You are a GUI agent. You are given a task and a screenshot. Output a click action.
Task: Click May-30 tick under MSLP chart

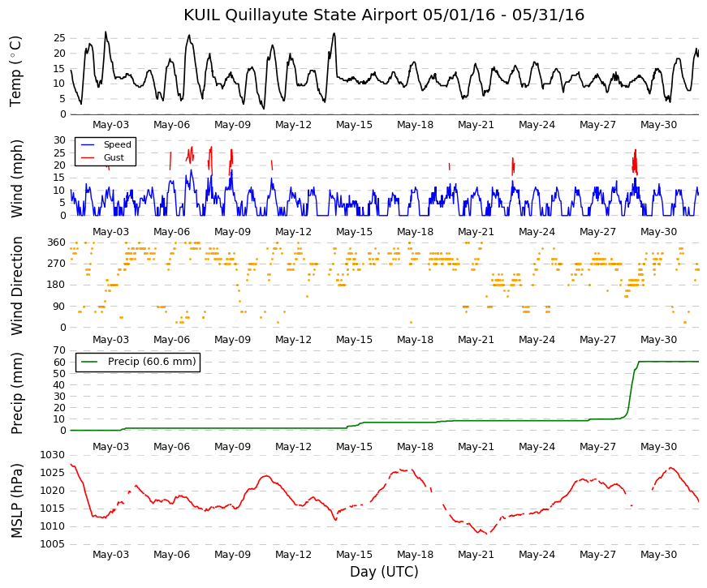tap(659, 555)
